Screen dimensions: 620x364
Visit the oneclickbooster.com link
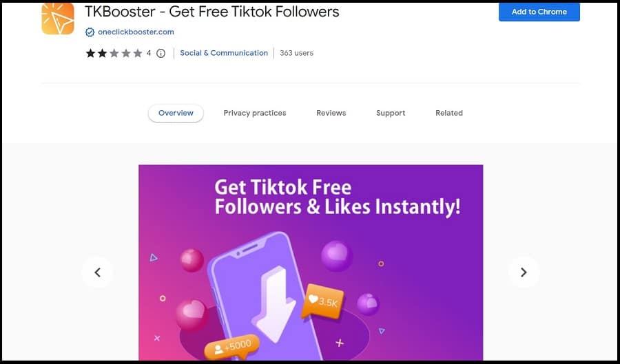(136, 32)
